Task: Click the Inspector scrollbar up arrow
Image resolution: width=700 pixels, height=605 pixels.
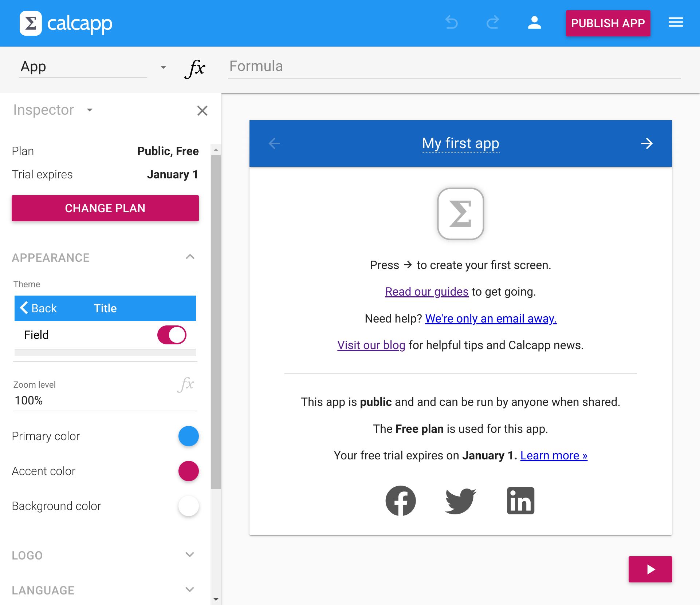Action: click(x=216, y=150)
